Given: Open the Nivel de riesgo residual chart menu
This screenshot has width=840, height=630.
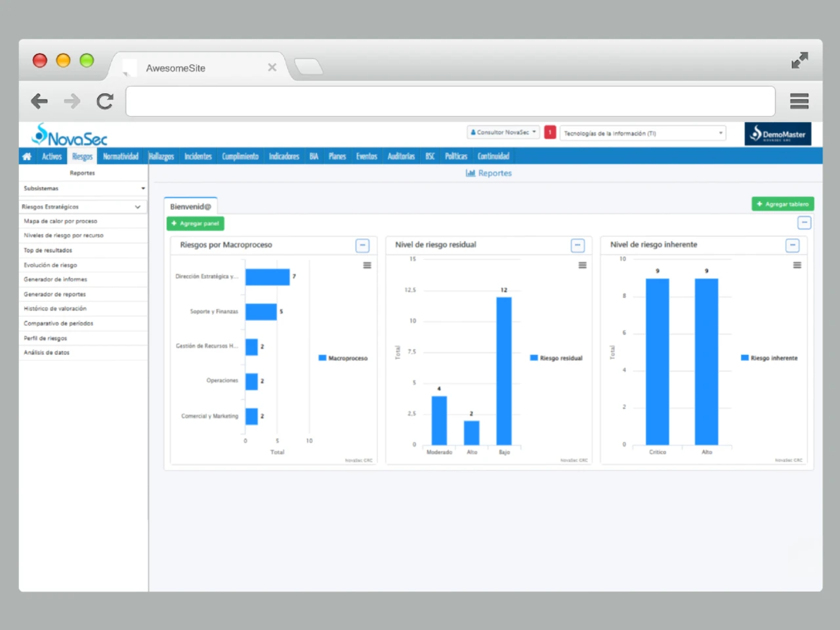Looking at the screenshot, I should (x=582, y=265).
